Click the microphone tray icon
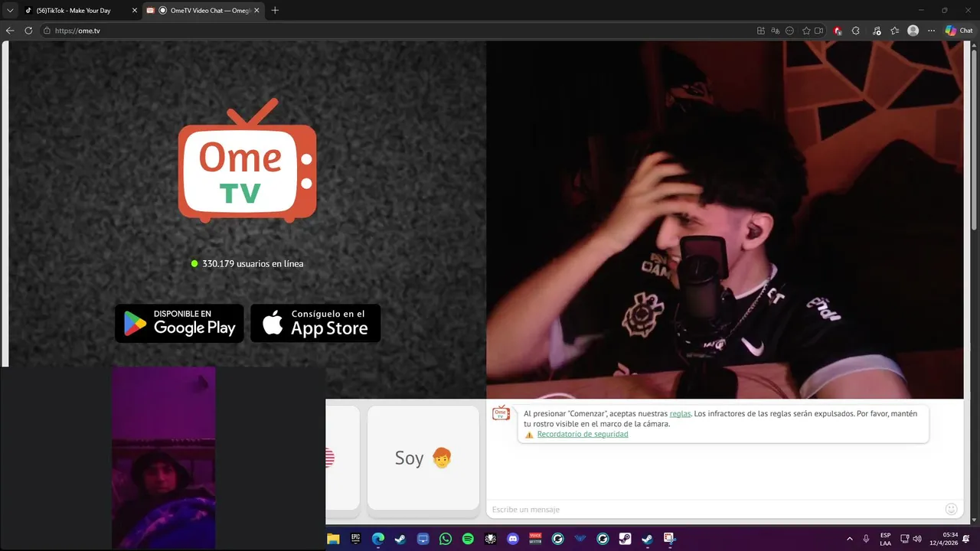Viewport: 980px width, 551px height. coord(866,539)
